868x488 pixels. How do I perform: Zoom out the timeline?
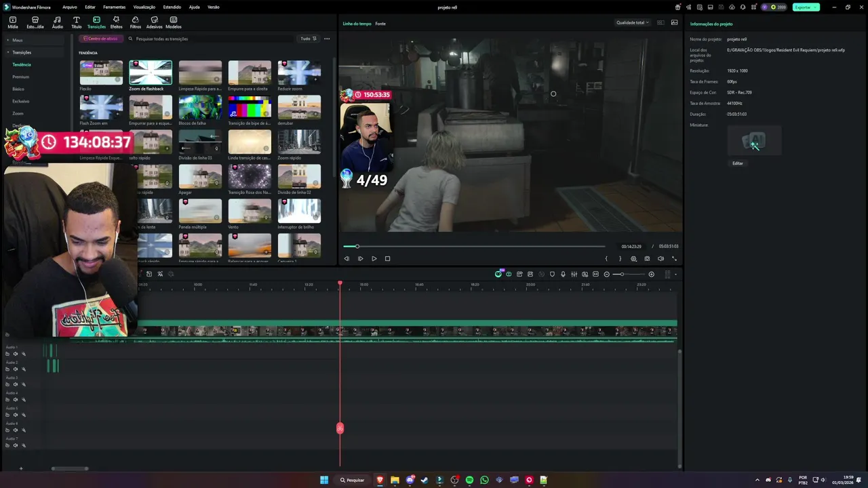[x=606, y=274]
